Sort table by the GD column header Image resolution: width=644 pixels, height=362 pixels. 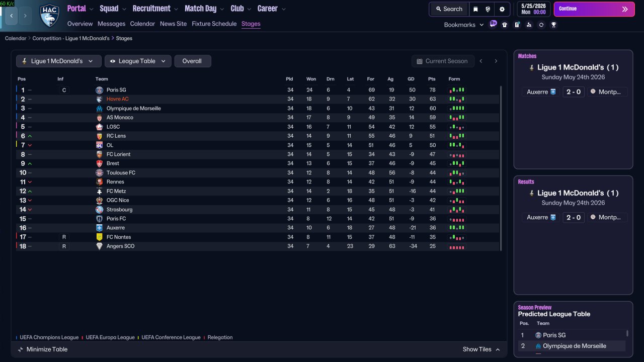[411, 79]
